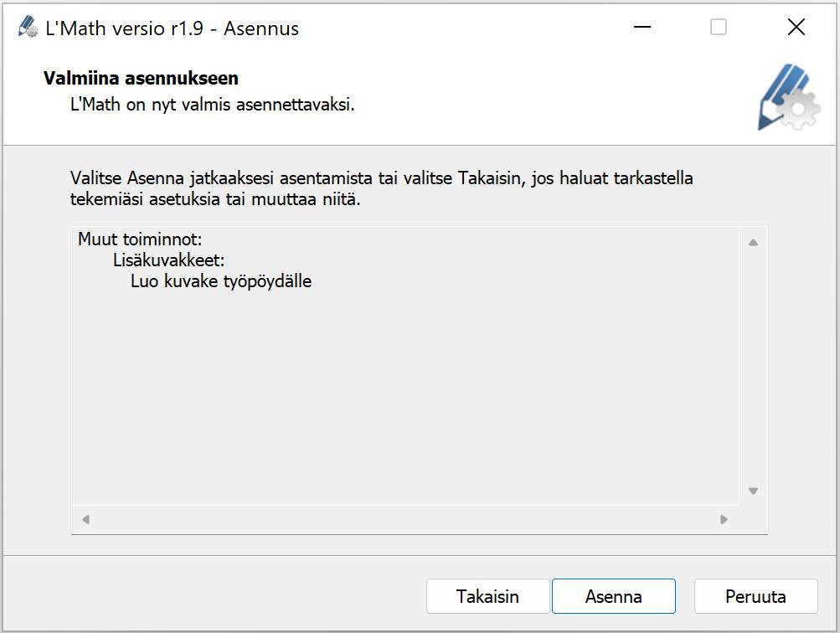Click the 'L'Math versio r1.9 - Asennus' title

click(x=172, y=28)
